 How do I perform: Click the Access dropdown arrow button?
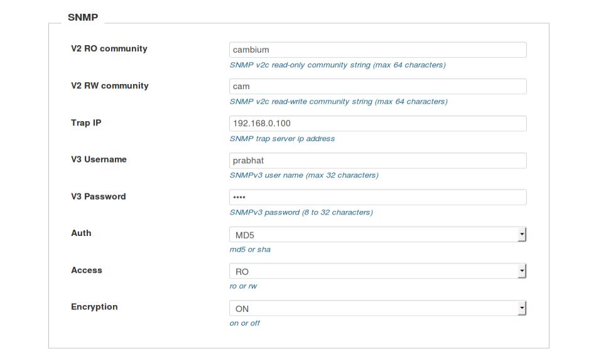[x=522, y=271]
